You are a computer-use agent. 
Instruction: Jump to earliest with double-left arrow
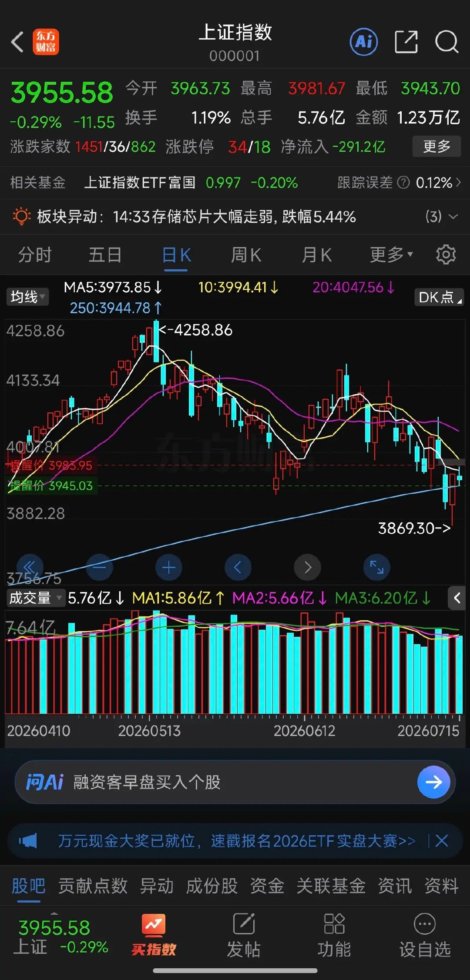pos(30,567)
